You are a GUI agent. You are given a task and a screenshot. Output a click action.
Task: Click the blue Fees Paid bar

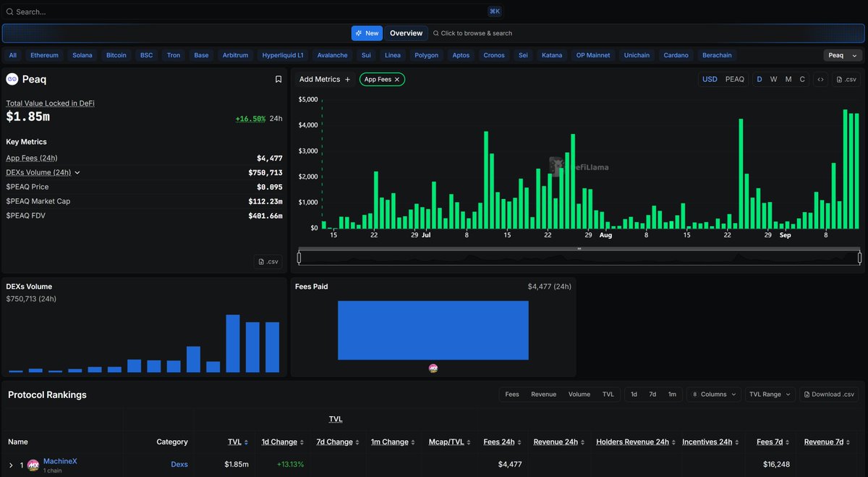pos(433,330)
